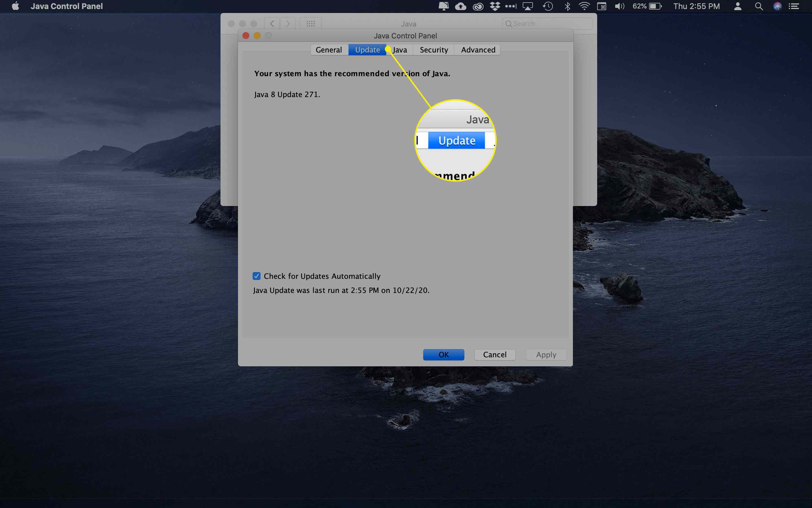Viewport: 812px width, 508px height.
Task: Open the Java Control Panel app menu
Action: pyautogui.click(x=67, y=6)
